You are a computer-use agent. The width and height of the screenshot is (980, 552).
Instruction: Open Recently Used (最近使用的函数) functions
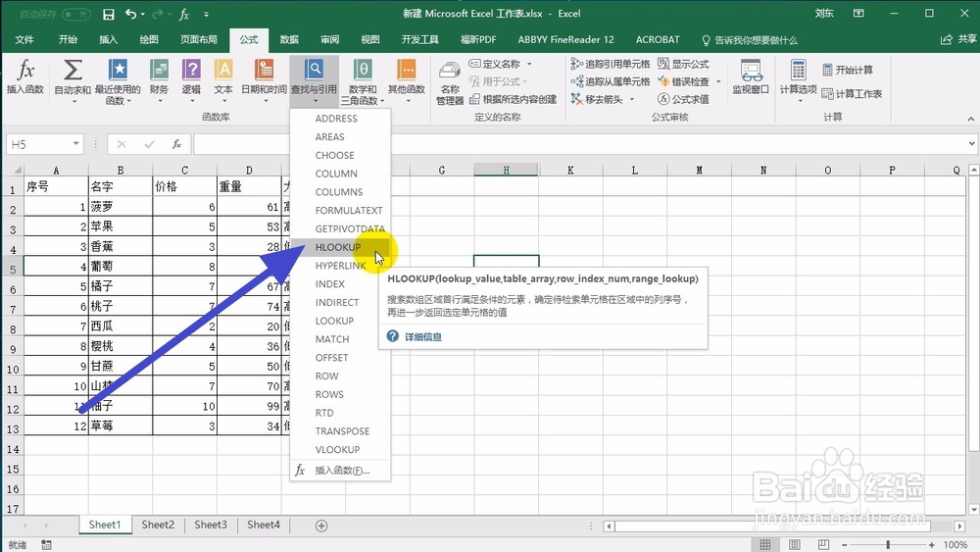118,81
